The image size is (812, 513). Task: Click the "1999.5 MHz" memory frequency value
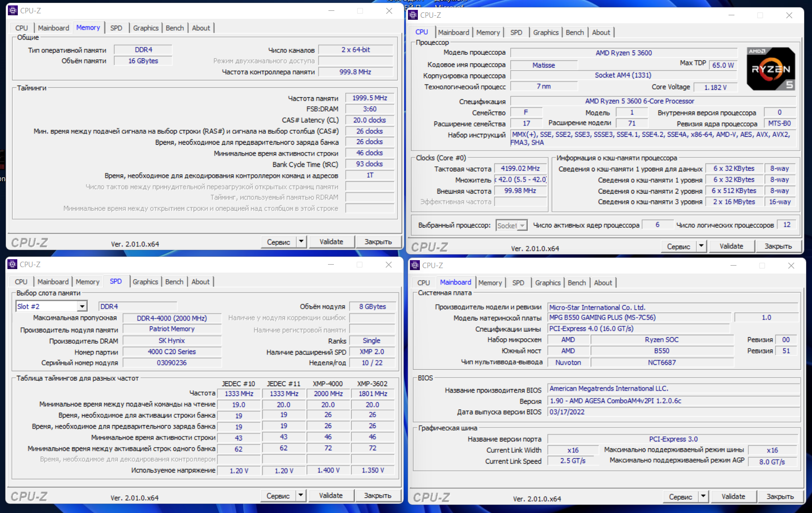(370, 98)
